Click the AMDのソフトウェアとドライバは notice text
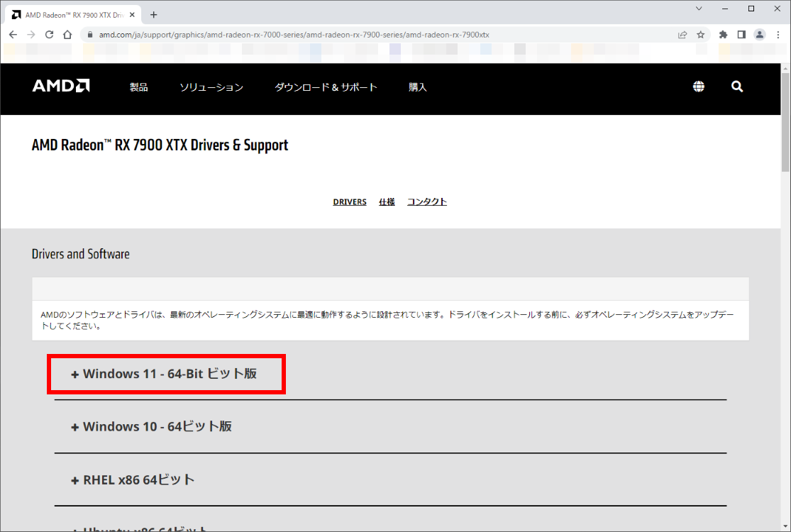Screen dimensions: 791x532 pos(387,320)
